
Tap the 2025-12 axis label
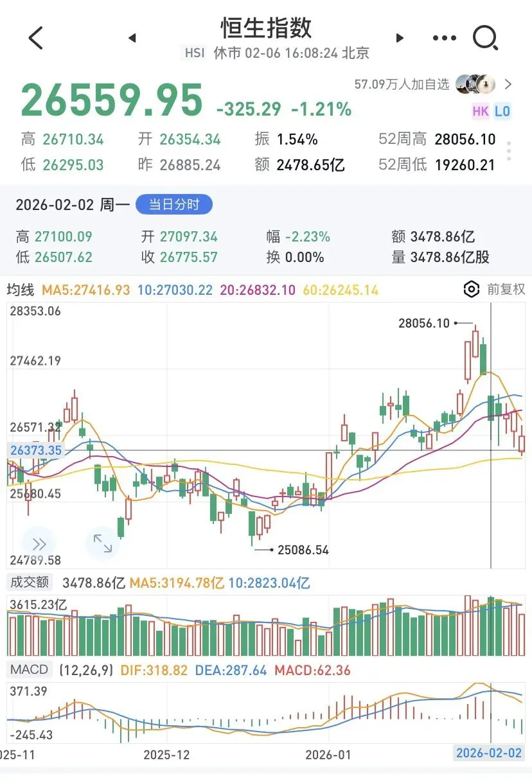(x=167, y=753)
